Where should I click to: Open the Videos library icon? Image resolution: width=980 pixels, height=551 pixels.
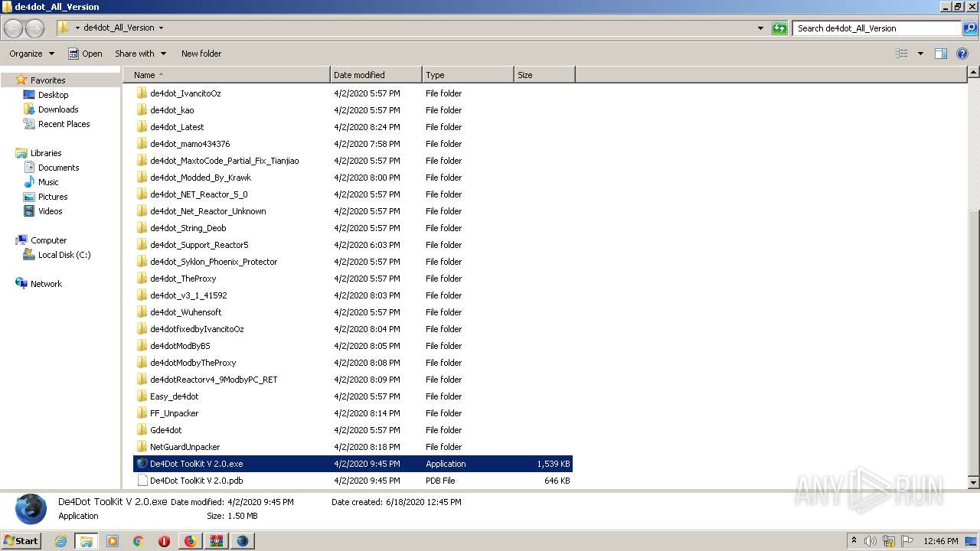(29, 211)
